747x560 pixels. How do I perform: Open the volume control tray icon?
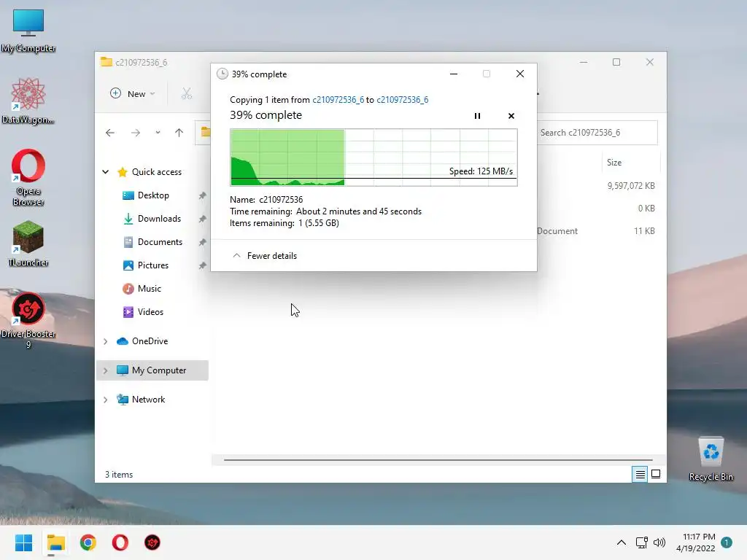659,542
